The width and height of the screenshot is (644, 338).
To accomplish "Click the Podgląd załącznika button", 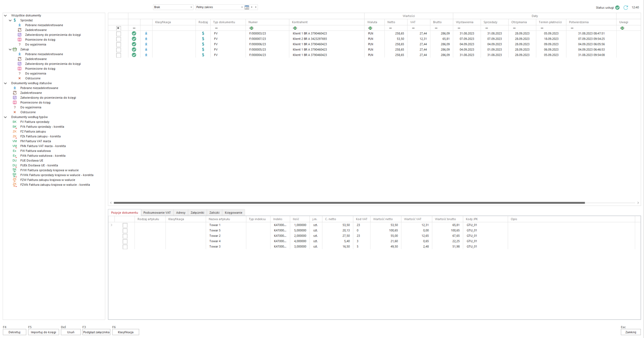I will pyautogui.click(x=96, y=332).
